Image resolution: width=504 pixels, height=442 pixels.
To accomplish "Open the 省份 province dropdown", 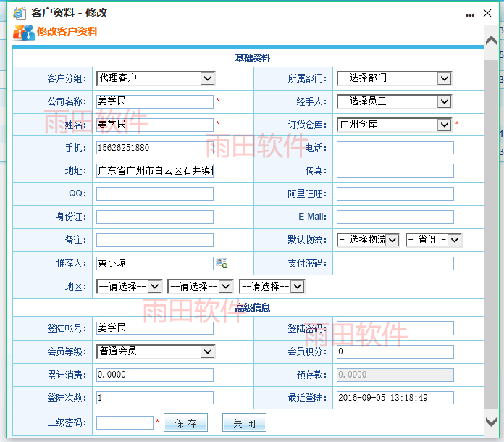I will coord(434,240).
